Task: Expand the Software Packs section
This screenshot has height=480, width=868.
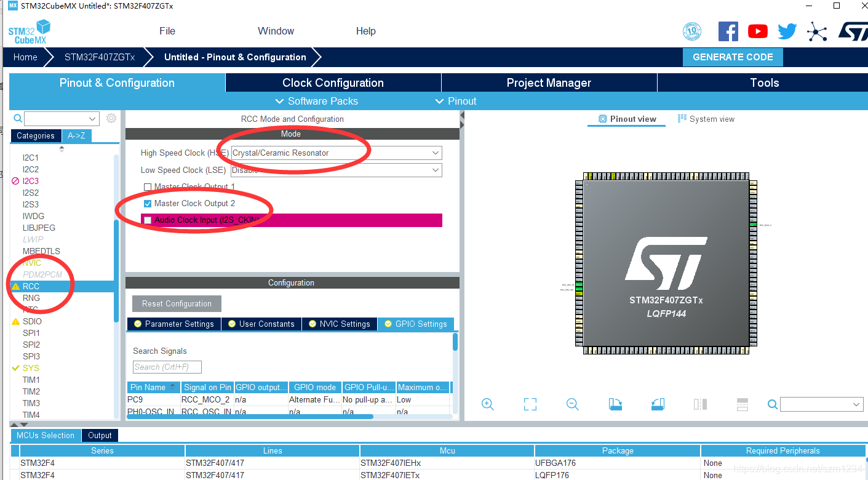Action: 317,101
